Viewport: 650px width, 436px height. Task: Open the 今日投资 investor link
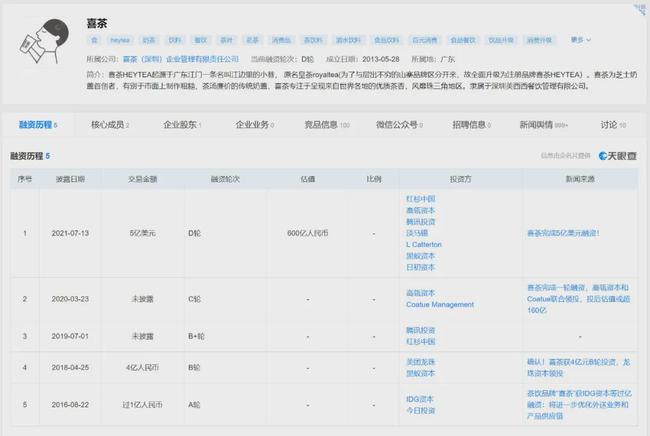[420, 410]
